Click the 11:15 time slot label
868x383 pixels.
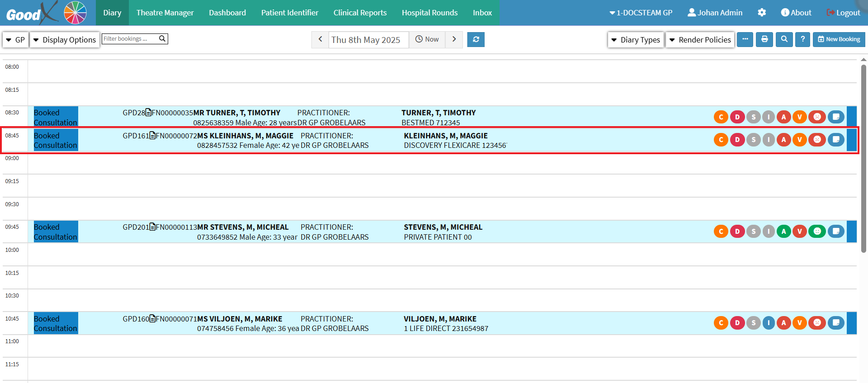12,364
